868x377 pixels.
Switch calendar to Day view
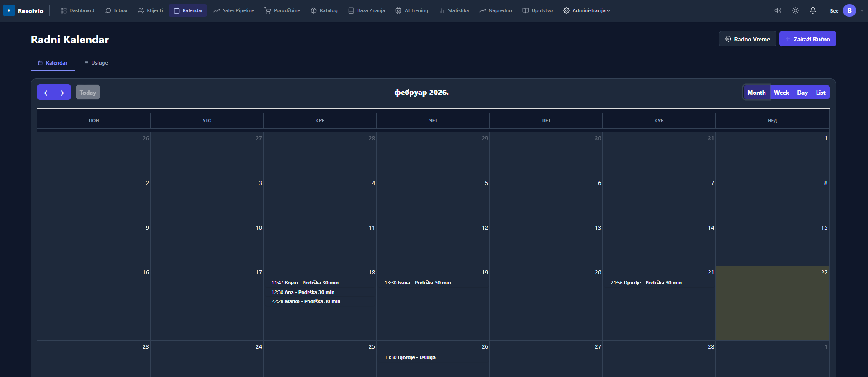click(x=802, y=93)
